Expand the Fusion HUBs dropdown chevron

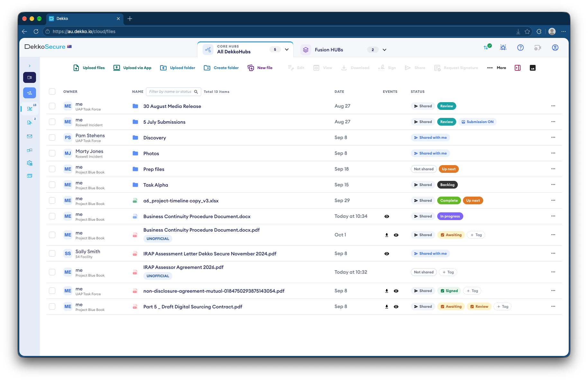pyautogui.click(x=384, y=50)
